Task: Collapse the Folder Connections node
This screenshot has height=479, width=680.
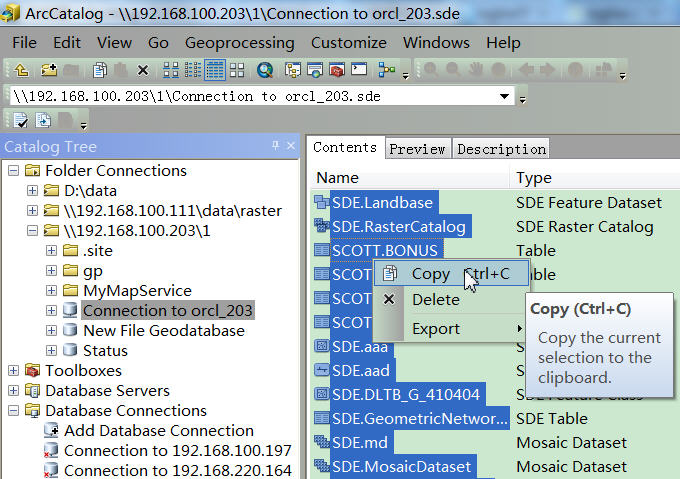Action: click(13, 171)
